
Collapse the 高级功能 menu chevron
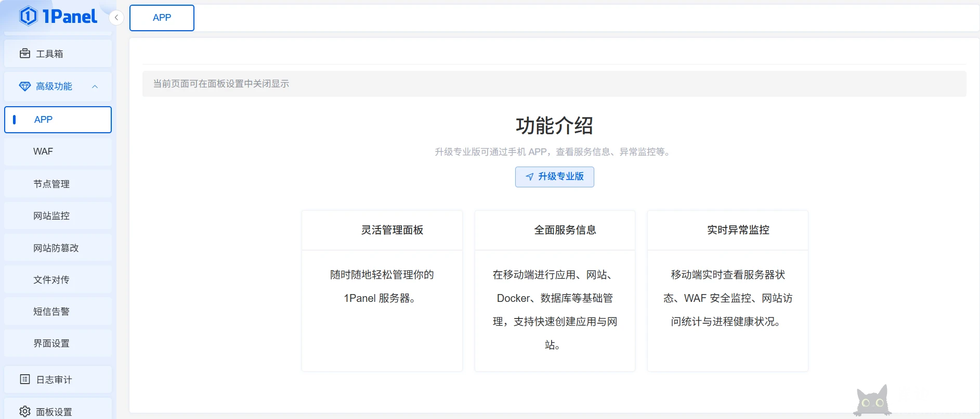pyautogui.click(x=95, y=86)
